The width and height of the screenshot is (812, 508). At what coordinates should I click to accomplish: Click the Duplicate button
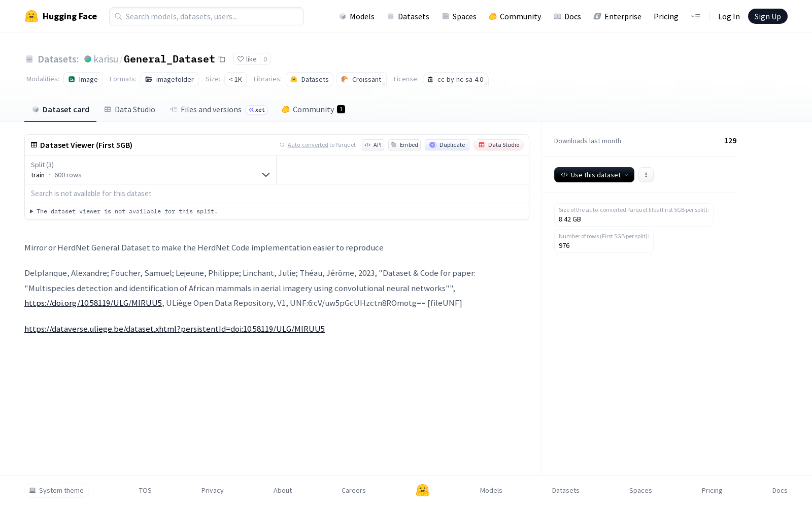click(447, 145)
